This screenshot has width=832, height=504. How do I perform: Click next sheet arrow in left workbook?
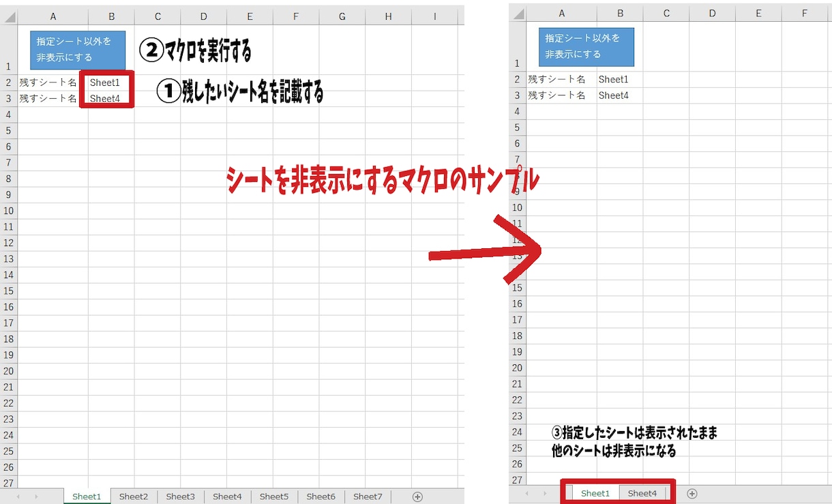click(36, 496)
